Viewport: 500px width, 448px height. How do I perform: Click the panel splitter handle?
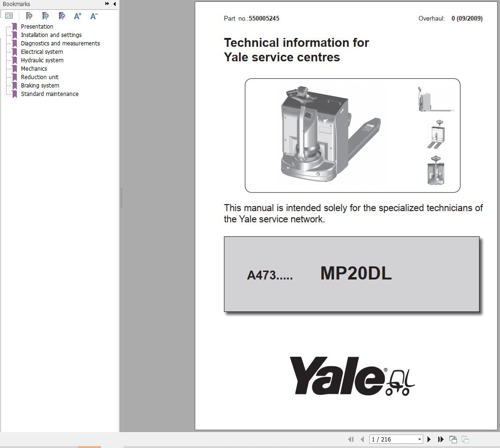click(122, 198)
